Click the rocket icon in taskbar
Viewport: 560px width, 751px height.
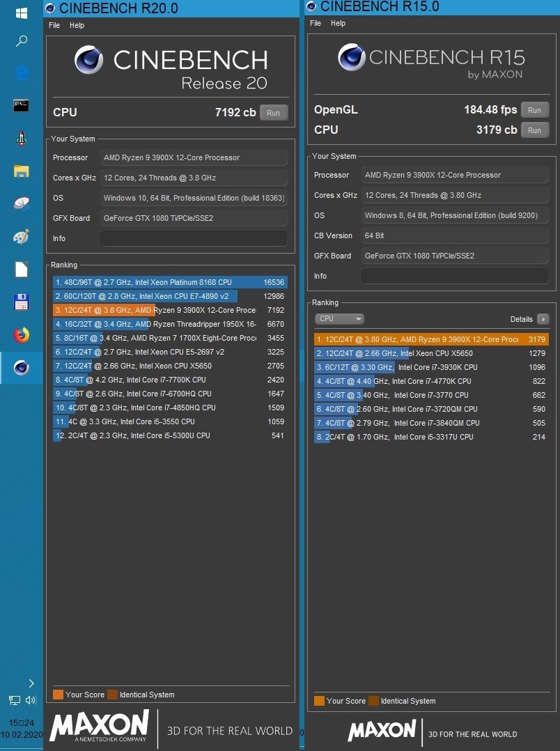point(21,139)
